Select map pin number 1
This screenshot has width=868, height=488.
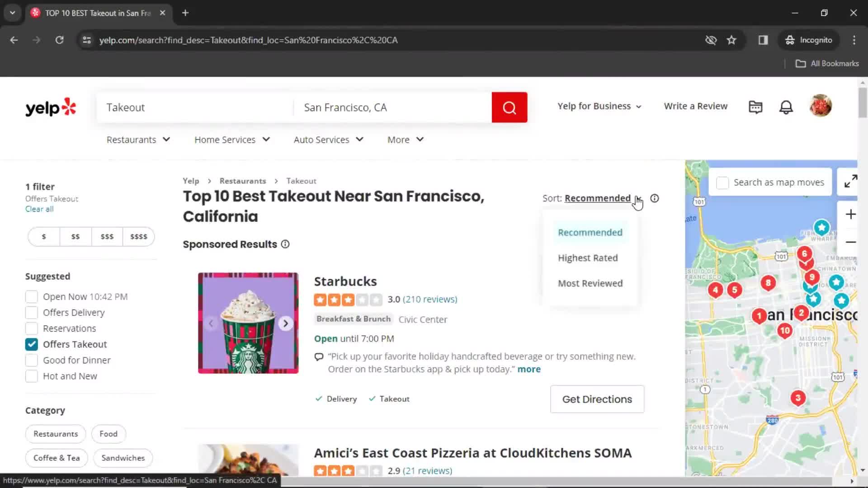pos(759,315)
